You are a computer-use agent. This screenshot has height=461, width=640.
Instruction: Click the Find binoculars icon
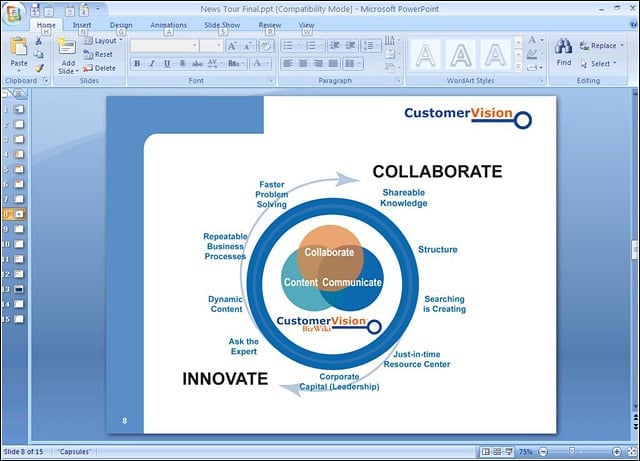click(564, 47)
